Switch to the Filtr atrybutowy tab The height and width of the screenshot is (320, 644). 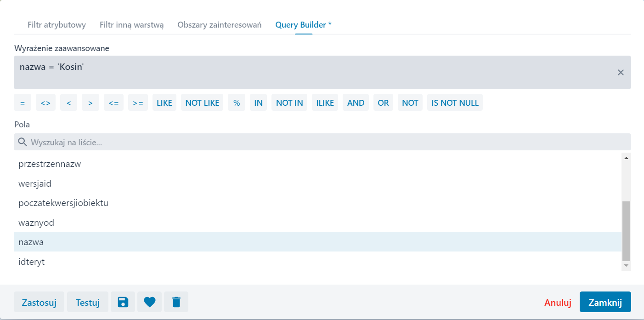(56, 25)
